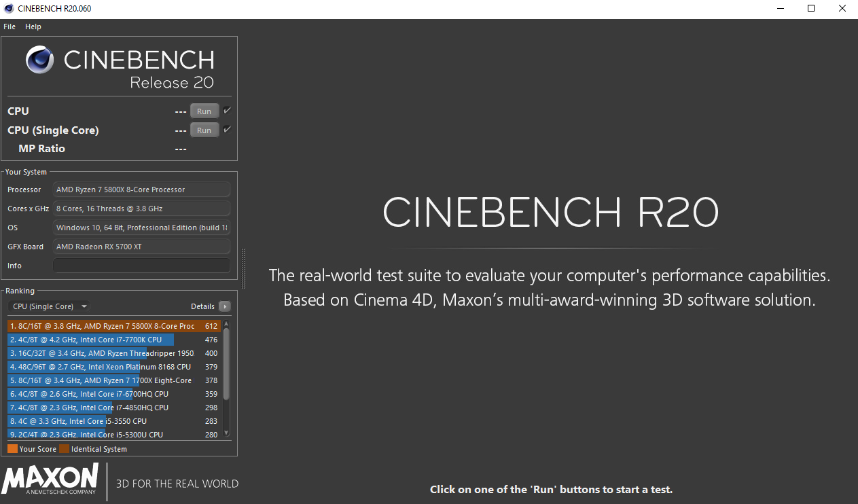Select ranking row 9 Intel Core i5-5300U
This screenshot has width=858, height=504.
click(x=114, y=433)
